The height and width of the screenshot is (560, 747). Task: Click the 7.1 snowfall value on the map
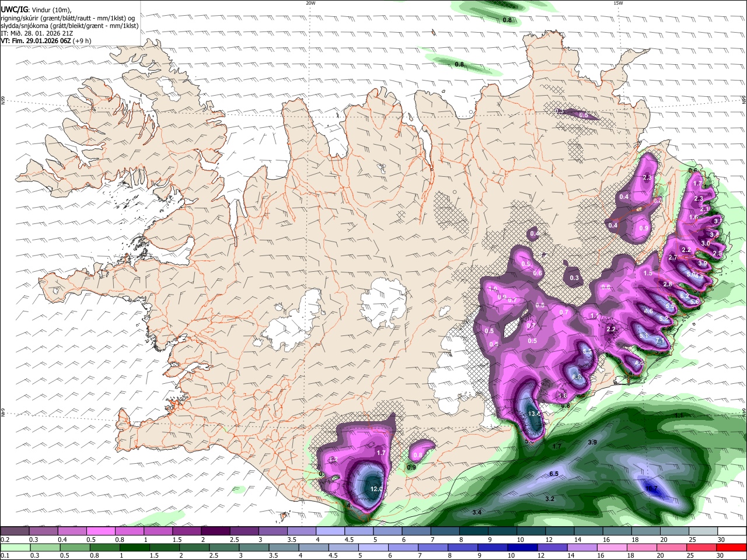(659, 340)
